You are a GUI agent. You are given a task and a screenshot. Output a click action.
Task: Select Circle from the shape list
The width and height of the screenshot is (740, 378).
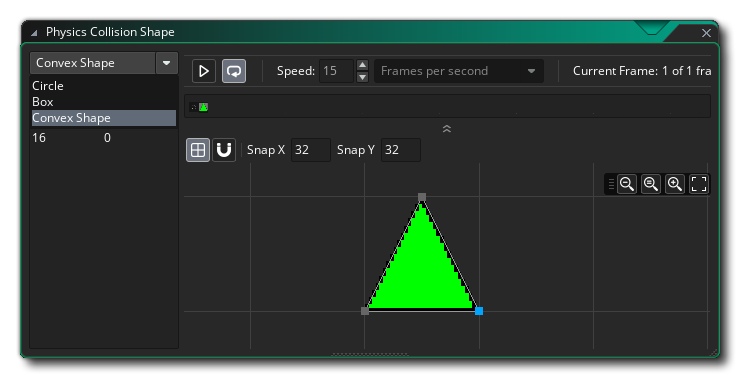(48, 86)
